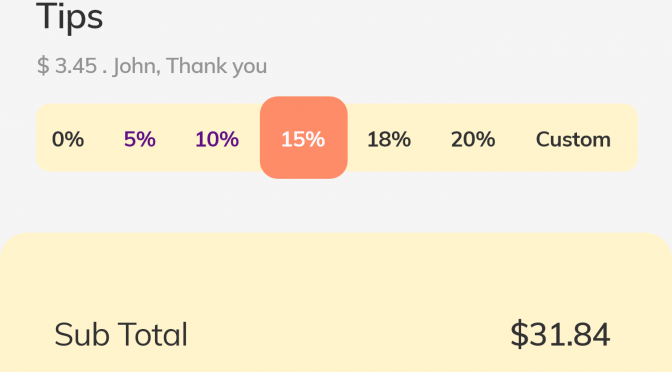Switch the tip to 20%
The height and width of the screenshot is (372, 672).
coord(473,139)
